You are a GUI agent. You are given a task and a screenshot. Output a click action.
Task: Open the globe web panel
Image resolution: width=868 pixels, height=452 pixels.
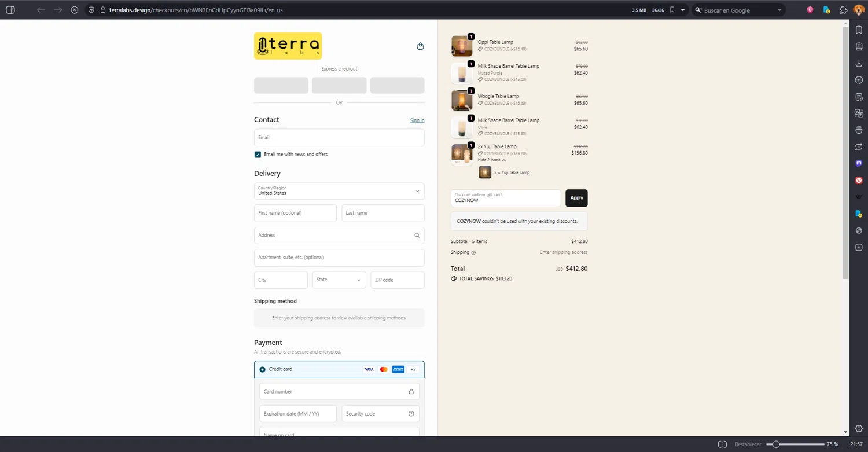859,231
